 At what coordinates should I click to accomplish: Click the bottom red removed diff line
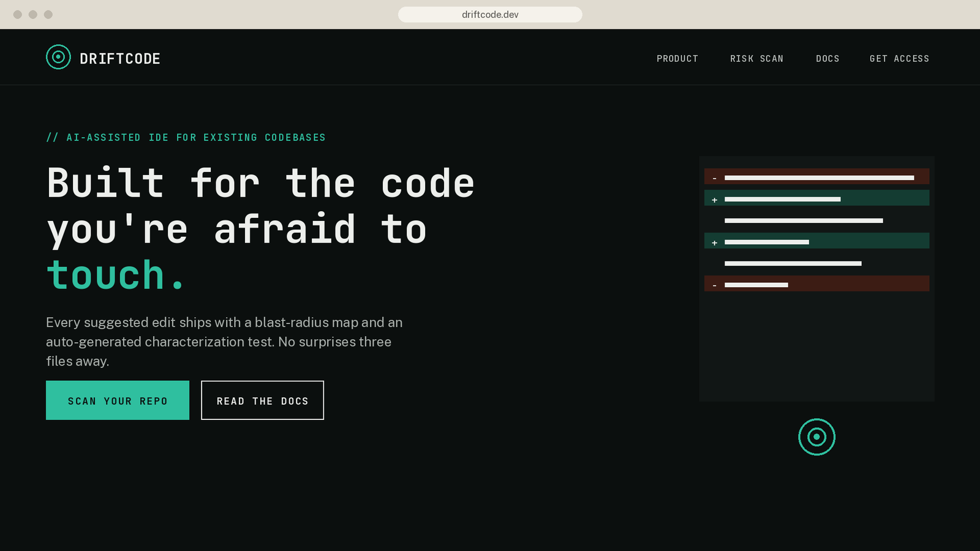(x=816, y=284)
